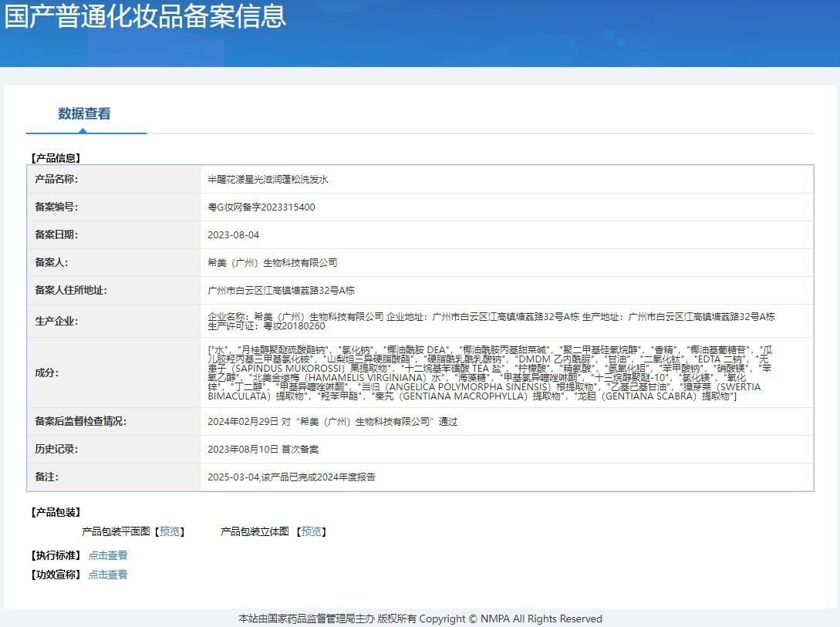This screenshot has width=840, height=627.
Task: Select history entry 2023年08月10日 首次备案
Action: point(263,449)
